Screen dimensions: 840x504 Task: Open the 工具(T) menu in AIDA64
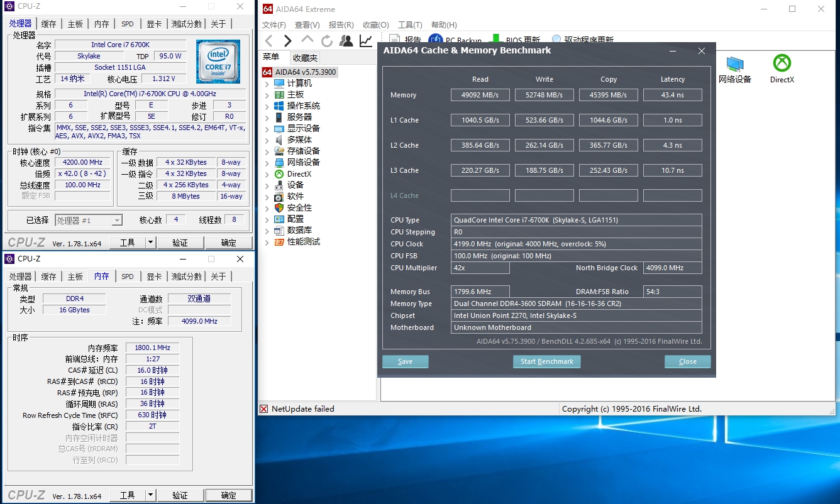click(x=410, y=25)
